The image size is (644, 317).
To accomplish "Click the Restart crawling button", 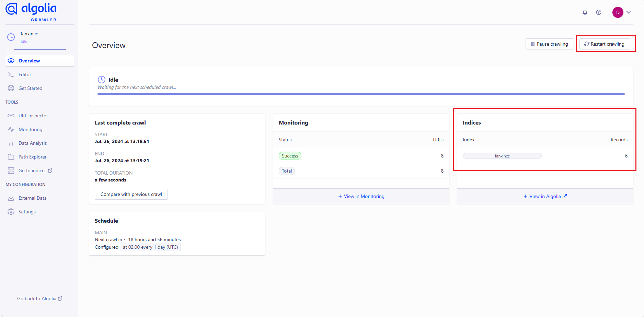I will (605, 44).
